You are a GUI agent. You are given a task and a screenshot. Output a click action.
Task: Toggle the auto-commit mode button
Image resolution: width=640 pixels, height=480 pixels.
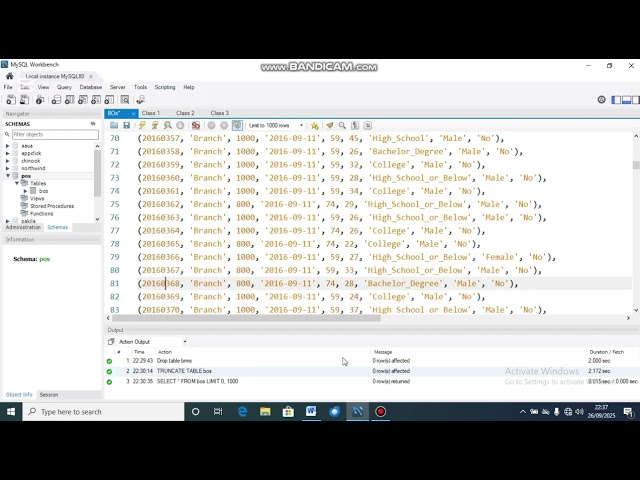(x=237, y=125)
